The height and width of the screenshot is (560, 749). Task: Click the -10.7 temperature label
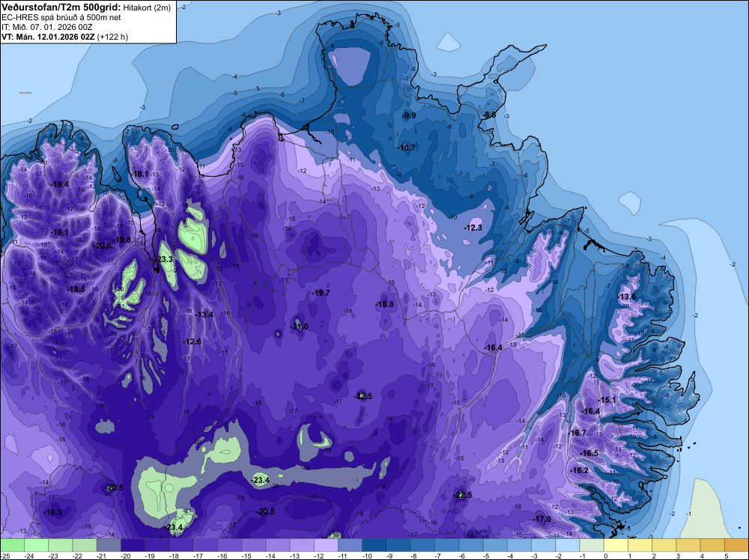tap(406, 147)
